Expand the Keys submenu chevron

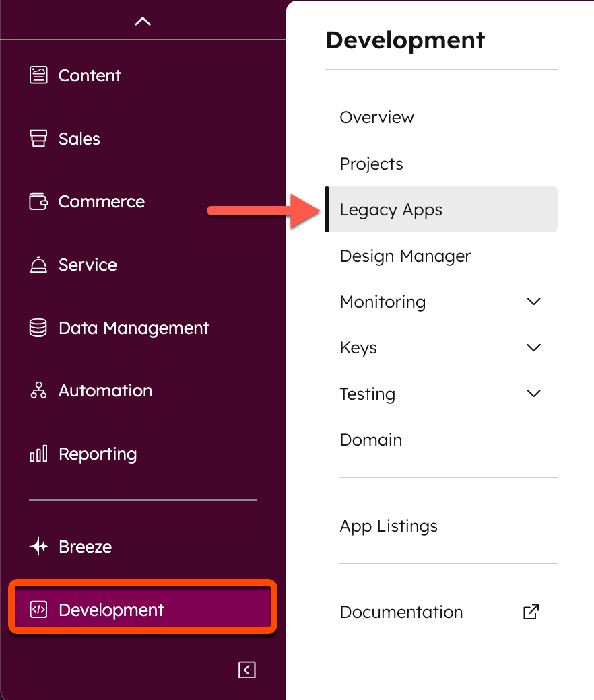(533, 348)
